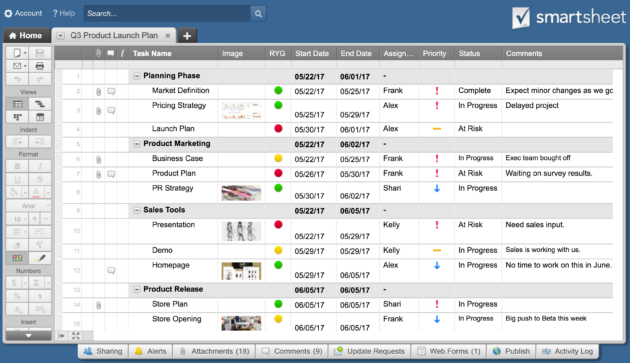Viewport: 630px width, 363px height.
Task: Toggle Italic formatting
Action: 40,166
